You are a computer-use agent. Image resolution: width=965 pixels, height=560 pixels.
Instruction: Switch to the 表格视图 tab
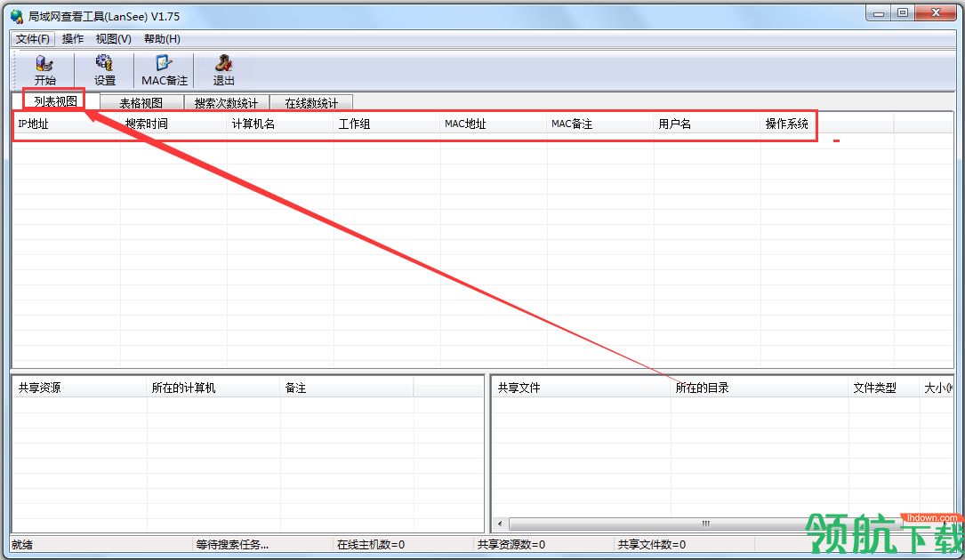[x=141, y=103]
